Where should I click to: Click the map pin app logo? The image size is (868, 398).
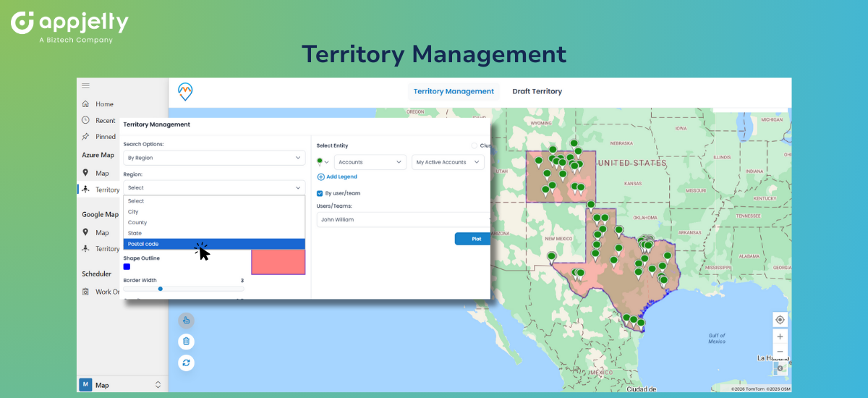point(185,91)
